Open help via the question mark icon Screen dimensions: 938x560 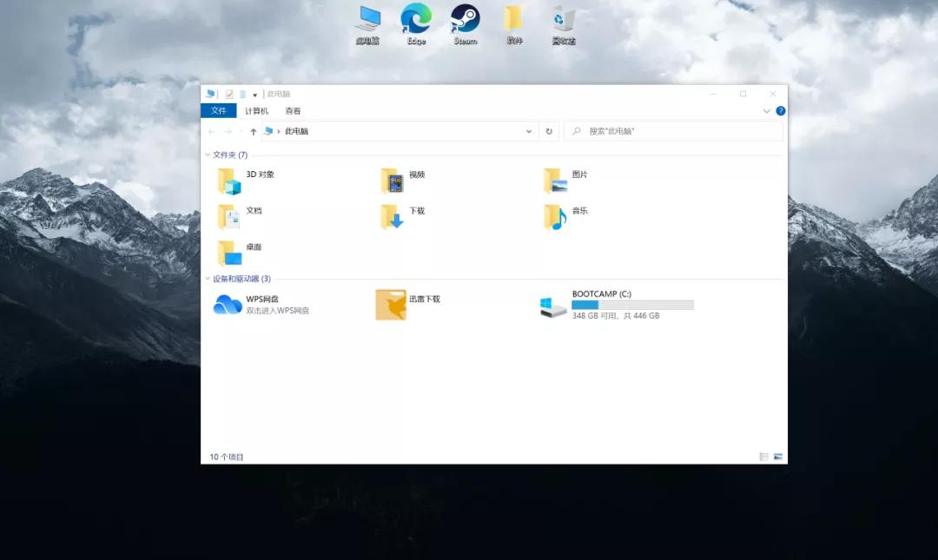pos(780,110)
